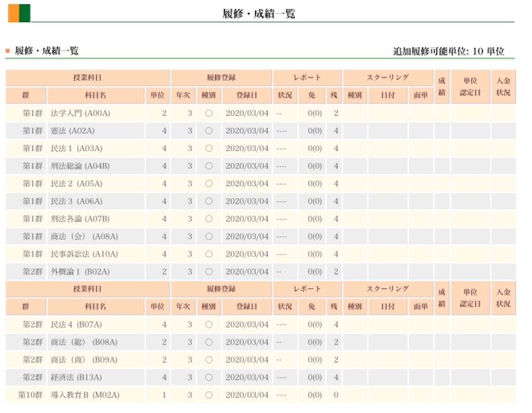Click the course name with code B02A
The height and width of the screenshot is (413, 532).
click(80, 272)
